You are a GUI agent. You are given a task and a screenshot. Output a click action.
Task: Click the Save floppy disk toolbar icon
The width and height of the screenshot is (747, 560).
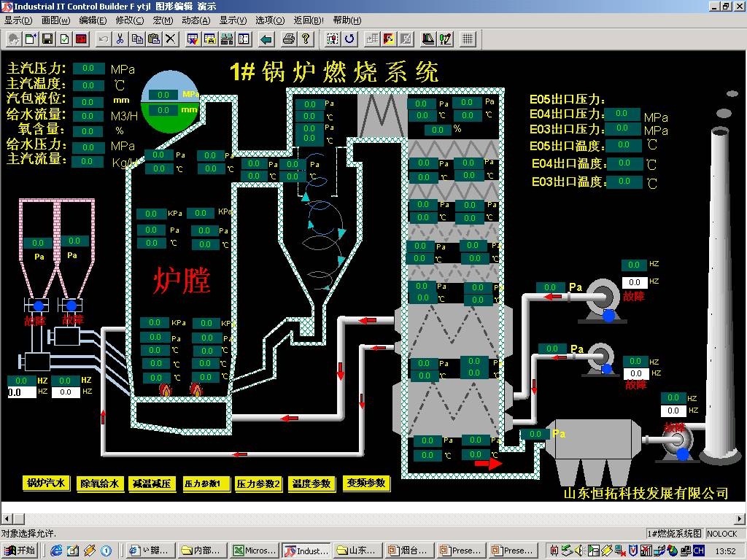tap(47, 39)
